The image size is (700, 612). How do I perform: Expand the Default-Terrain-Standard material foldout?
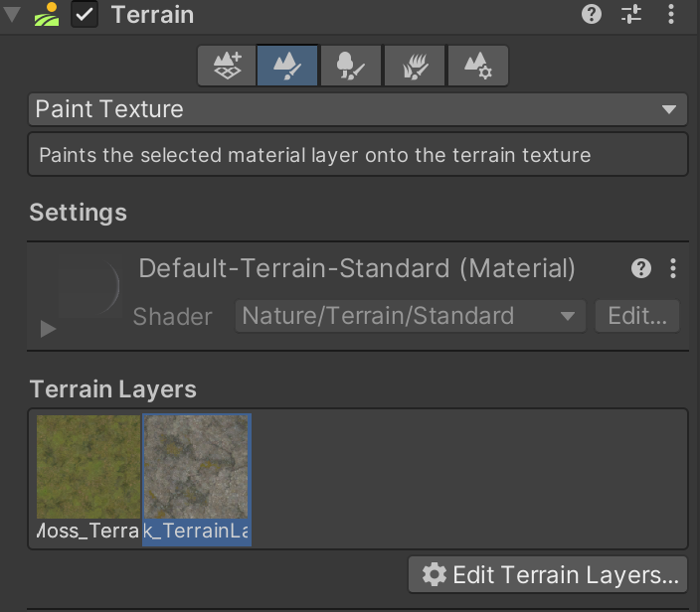point(48,328)
